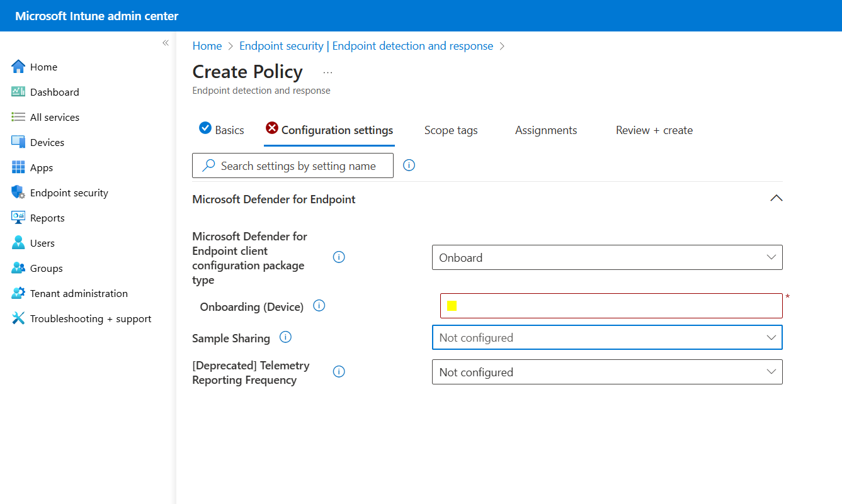The image size is (842, 504).
Task: Click info icon next to Sample Sharing
Action: tap(285, 337)
